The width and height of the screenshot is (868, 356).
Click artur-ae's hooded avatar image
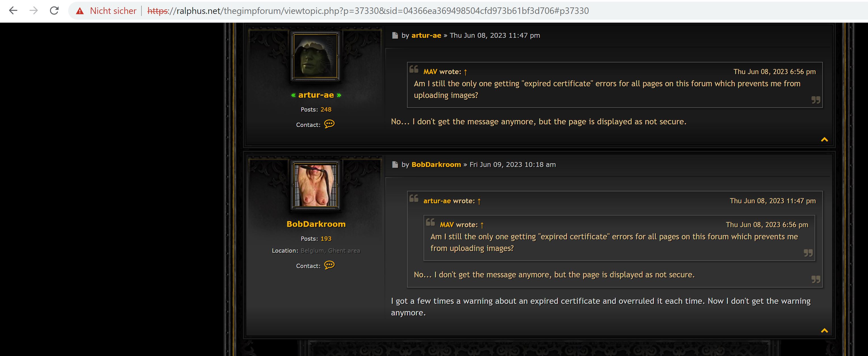click(x=315, y=56)
